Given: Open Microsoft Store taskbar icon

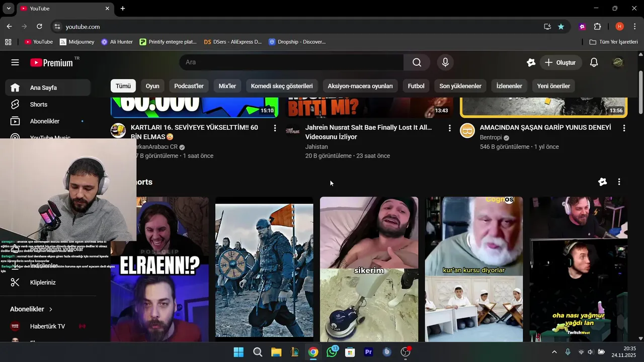Looking at the screenshot, I should click(350, 352).
